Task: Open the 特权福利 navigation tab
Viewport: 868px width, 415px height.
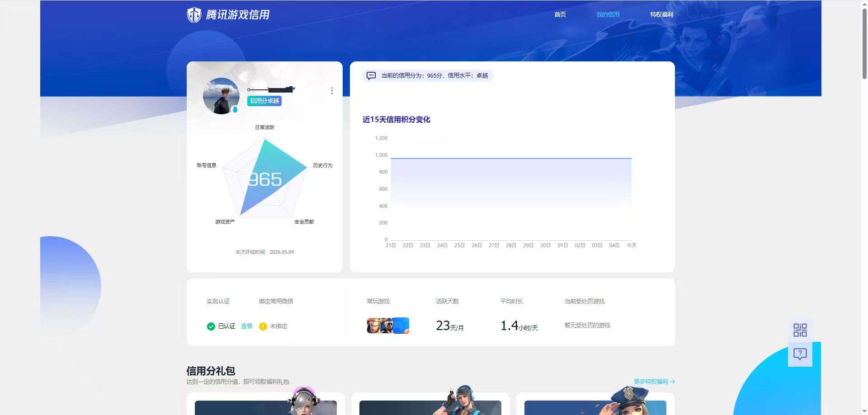Action: [661, 14]
